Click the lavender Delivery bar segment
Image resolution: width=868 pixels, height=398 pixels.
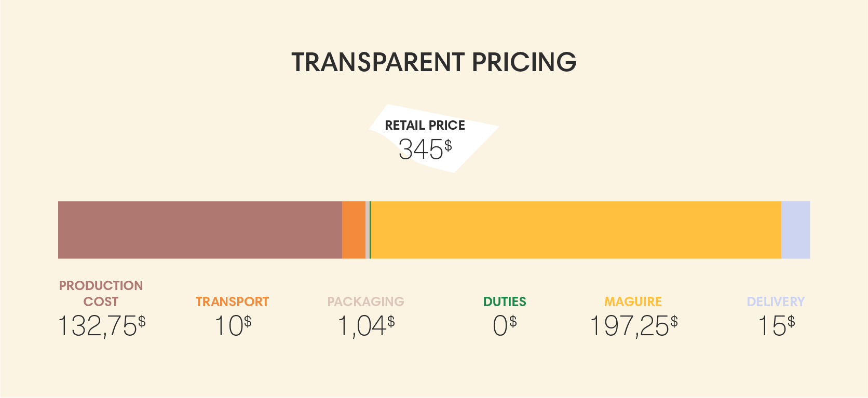click(795, 230)
